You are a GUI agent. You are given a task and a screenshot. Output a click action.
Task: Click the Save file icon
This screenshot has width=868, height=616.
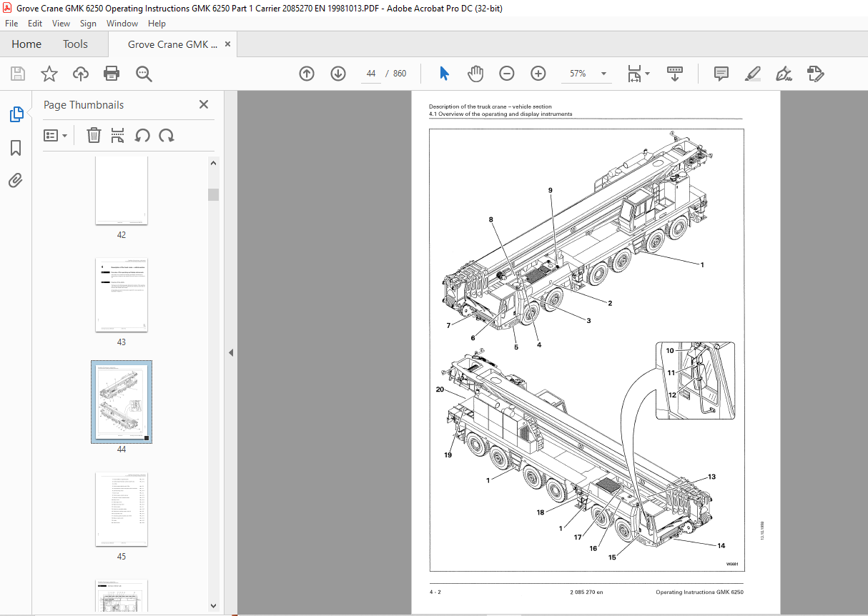coord(18,74)
